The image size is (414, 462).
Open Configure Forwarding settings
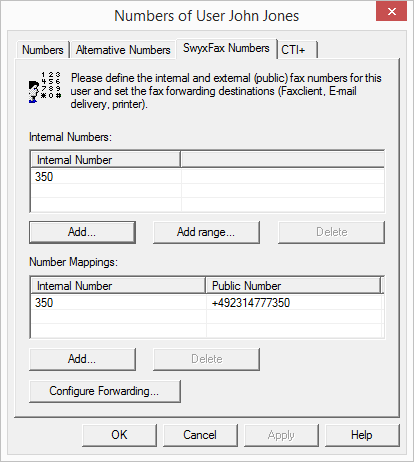pyautogui.click(x=105, y=391)
